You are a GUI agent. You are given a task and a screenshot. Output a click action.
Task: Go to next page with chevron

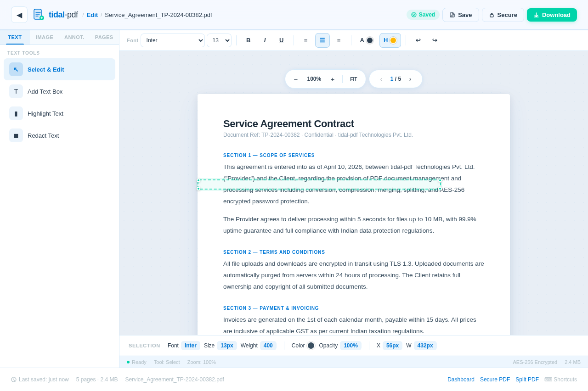coord(410,79)
